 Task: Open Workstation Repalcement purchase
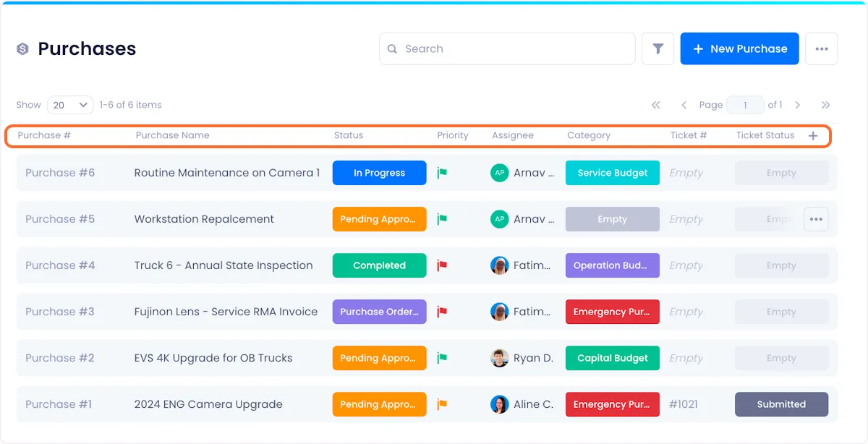tap(204, 219)
